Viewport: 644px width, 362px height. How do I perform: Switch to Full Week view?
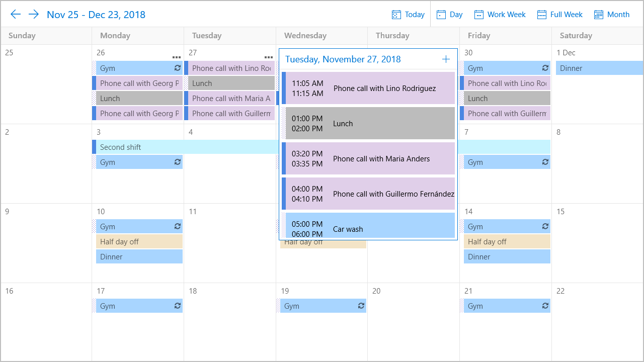point(559,15)
